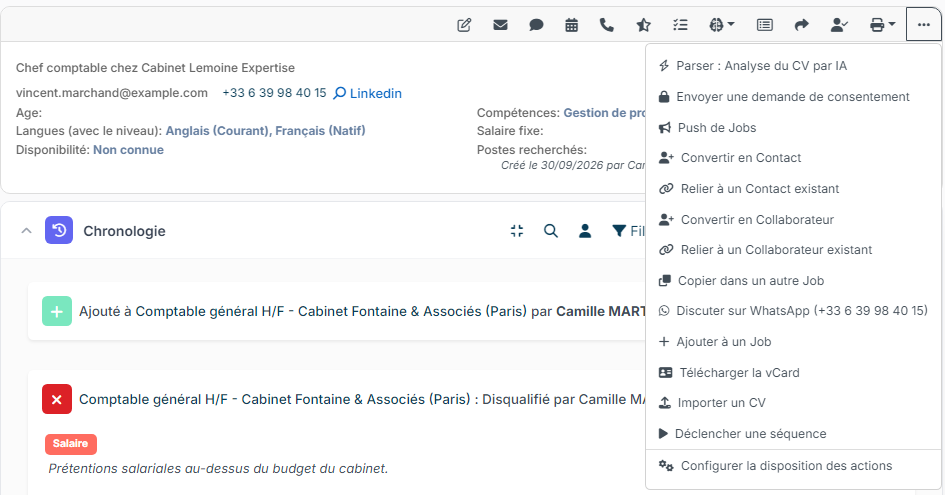
Task: Click the Disqualifié par Camille timeline entry
Action: 362,399
